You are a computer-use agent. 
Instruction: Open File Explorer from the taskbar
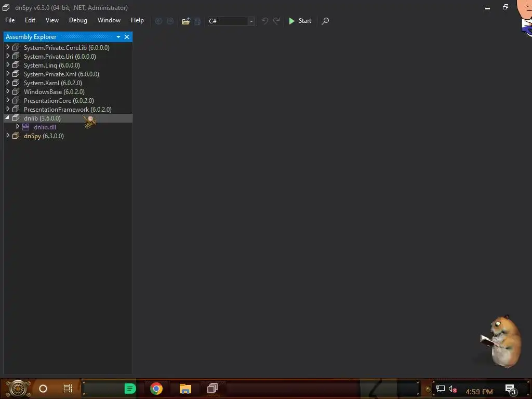185,389
